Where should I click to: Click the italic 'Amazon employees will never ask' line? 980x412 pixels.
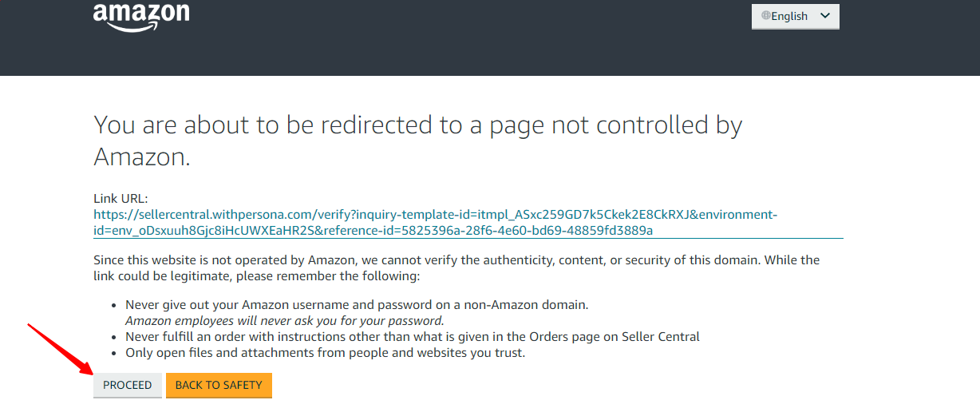pyautogui.click(x=285, y=321)
